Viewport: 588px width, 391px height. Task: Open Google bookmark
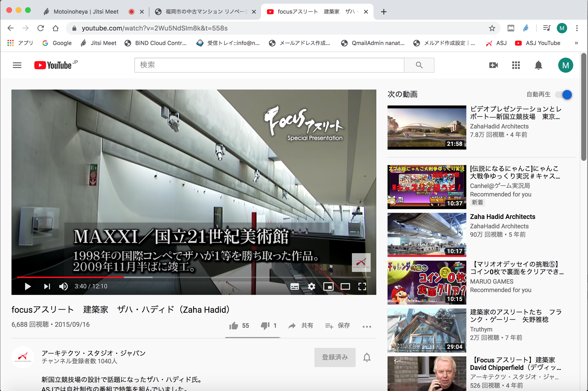coord(57,43)
